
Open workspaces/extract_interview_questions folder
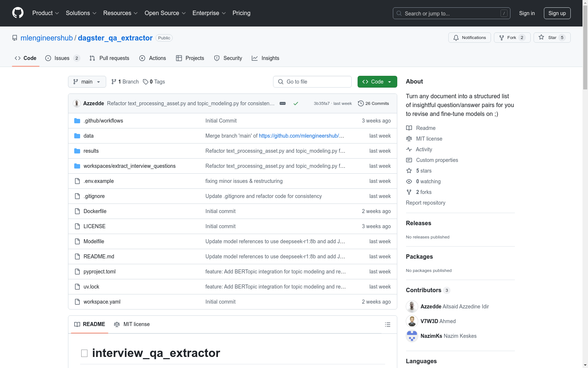click(129, 166)
